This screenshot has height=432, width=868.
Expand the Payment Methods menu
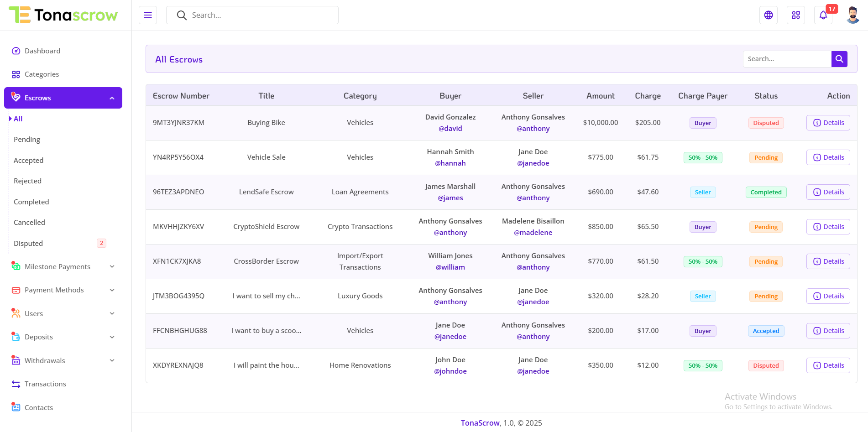(x=112, y=290)
